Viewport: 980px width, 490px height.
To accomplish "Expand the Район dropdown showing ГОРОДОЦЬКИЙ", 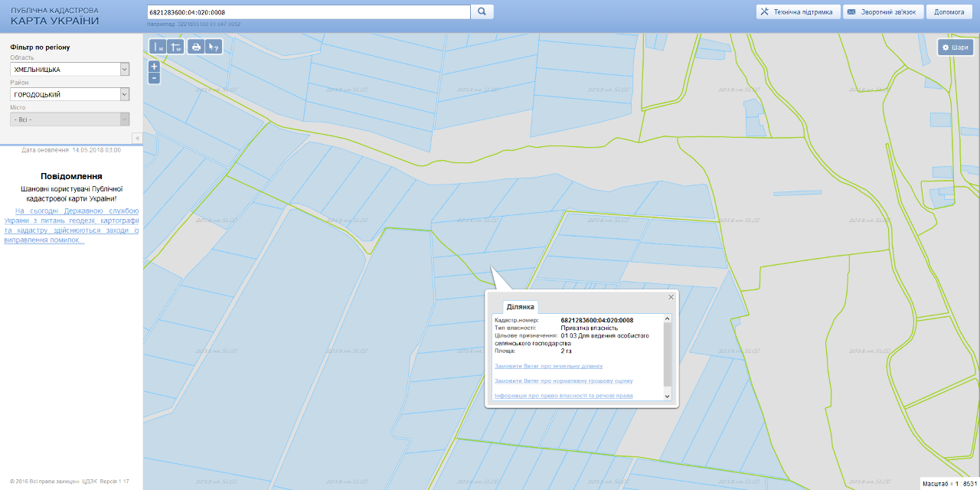I will tap(70, 95).
